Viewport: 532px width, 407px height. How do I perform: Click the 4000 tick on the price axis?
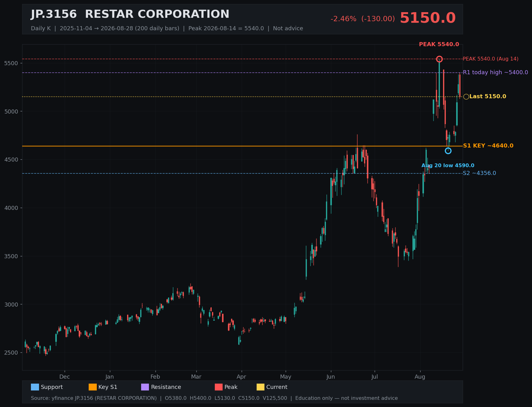(x=11, y=208)
